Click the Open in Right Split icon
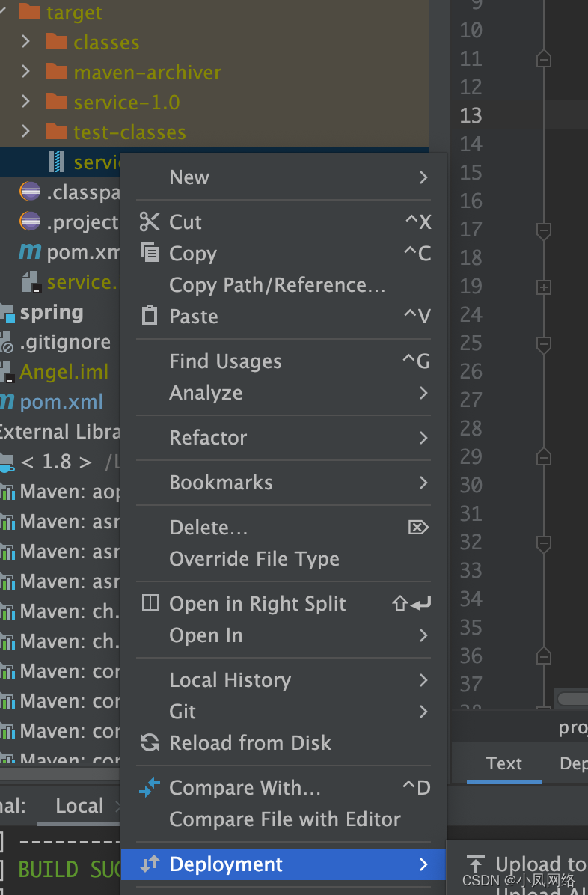The image size is (588, 895). point(150,603)
